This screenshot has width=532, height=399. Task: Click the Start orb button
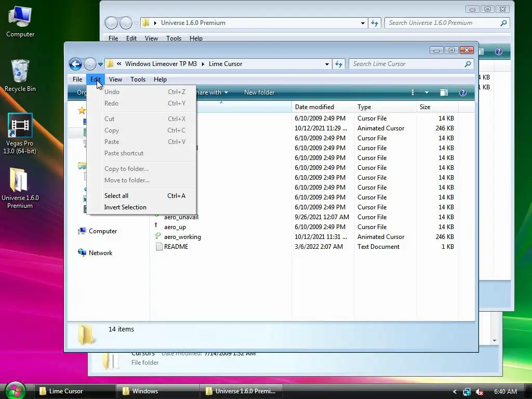15,391
